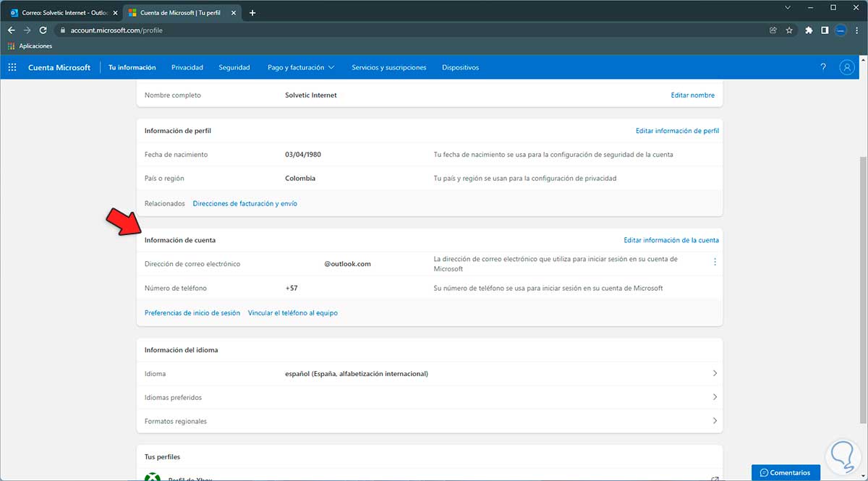Select the Solvetic Internet full name value
The height and width of the screenshot is (481, 868).
[311, 95]
